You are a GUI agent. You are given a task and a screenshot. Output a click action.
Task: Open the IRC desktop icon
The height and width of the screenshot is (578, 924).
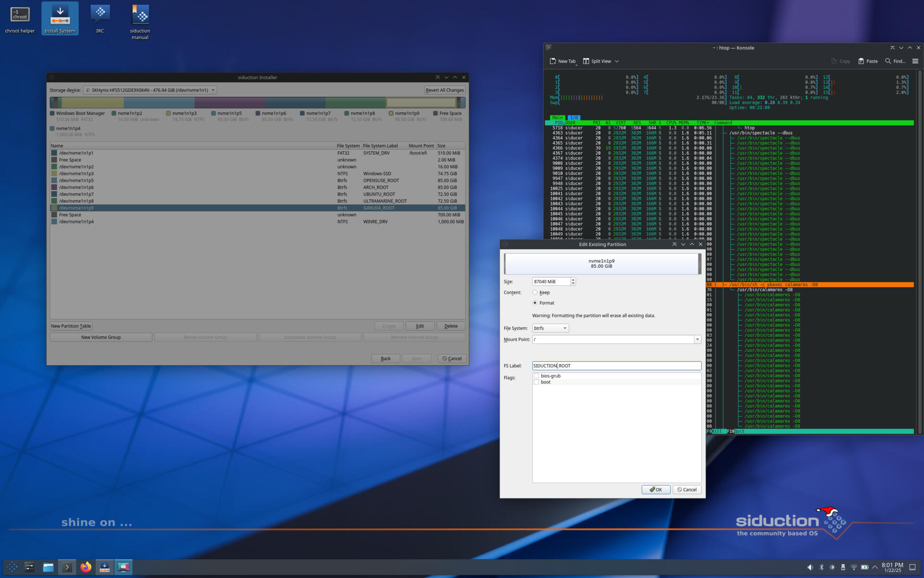click(x=100, y=19)
